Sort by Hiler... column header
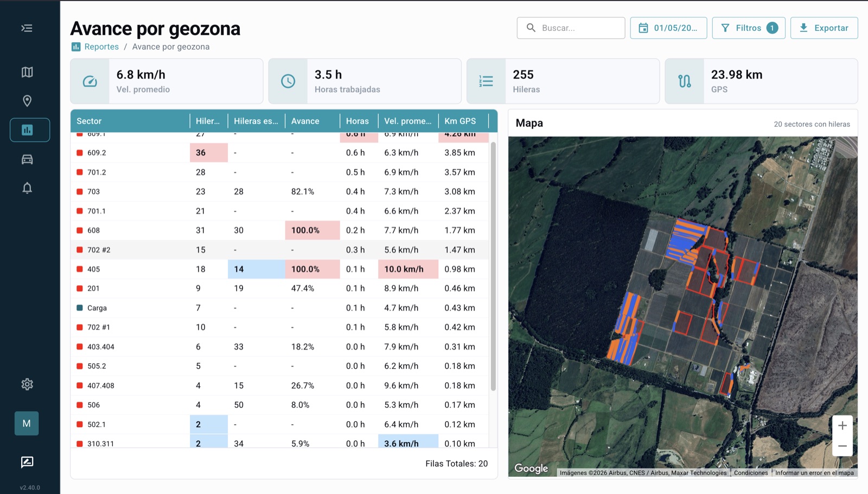868x494 pixels. [208, 121]
